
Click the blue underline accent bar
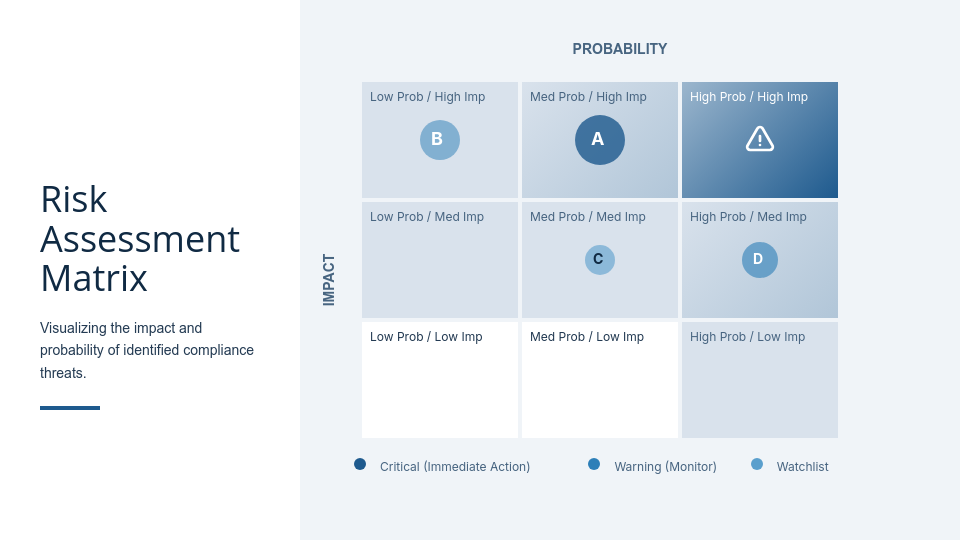tap(70, 408)
